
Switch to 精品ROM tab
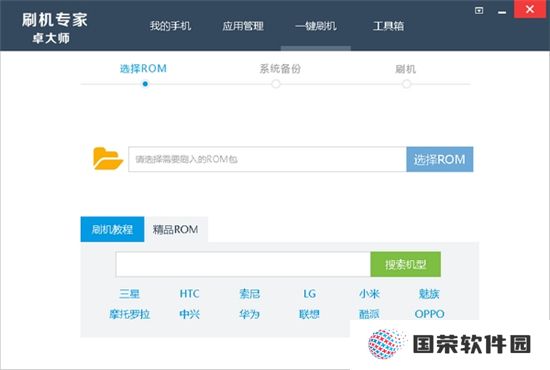tap(175, 229)
